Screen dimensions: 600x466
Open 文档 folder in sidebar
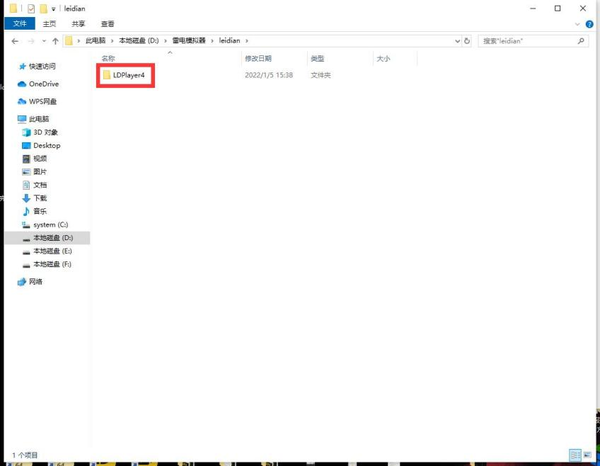point(34,185)
